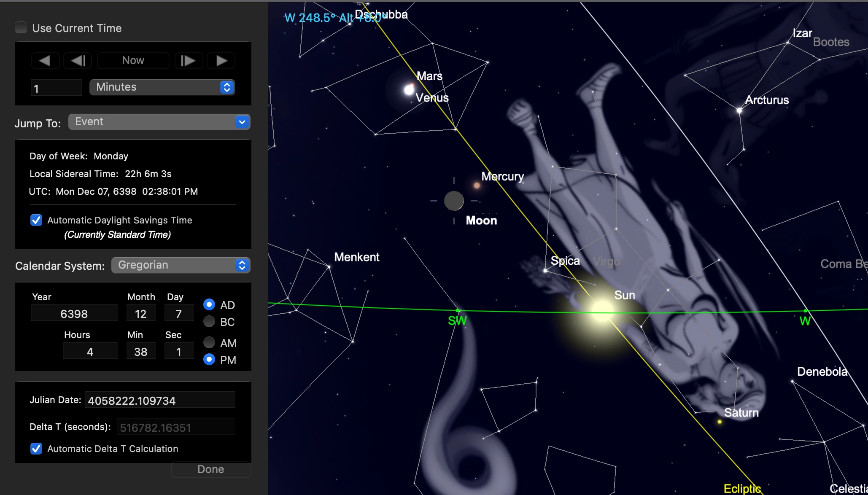The image size is (868, 495).
Task: Click the Mercury planet marker
Action: (477, 185)
